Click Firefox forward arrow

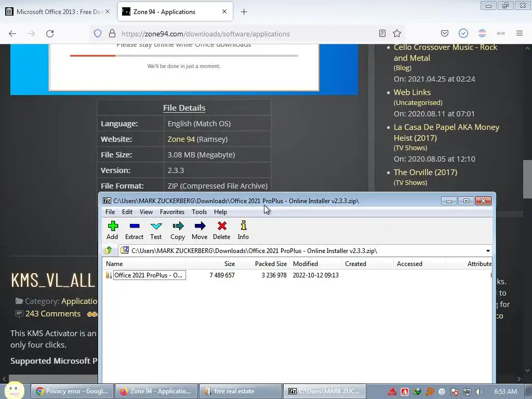[x=31, y=34]
